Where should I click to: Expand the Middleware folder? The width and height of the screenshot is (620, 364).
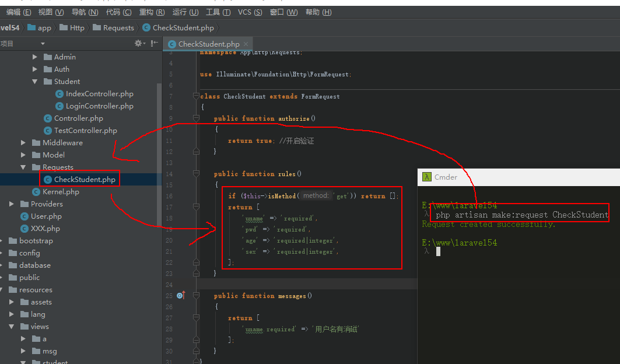[x=23, y=143]
